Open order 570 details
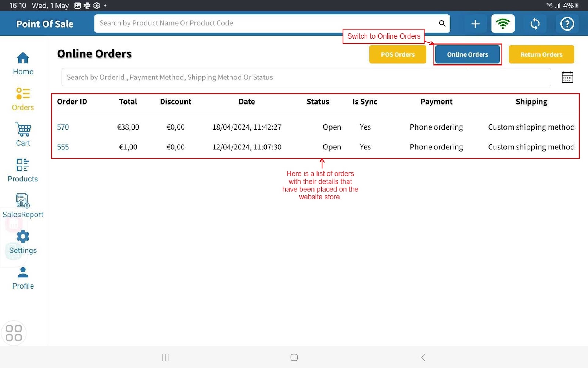Viewport: 588px width, 368px height. point(63,127)
